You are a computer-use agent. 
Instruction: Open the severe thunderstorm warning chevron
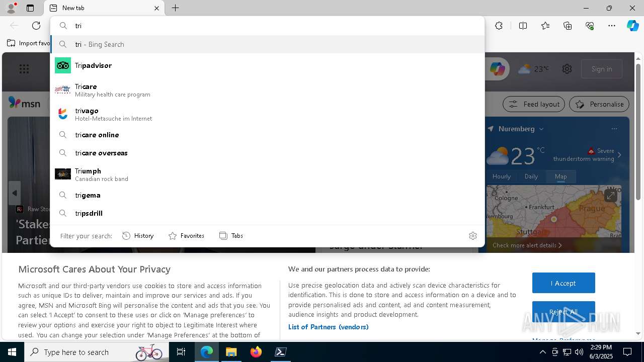tap(619, 155)
